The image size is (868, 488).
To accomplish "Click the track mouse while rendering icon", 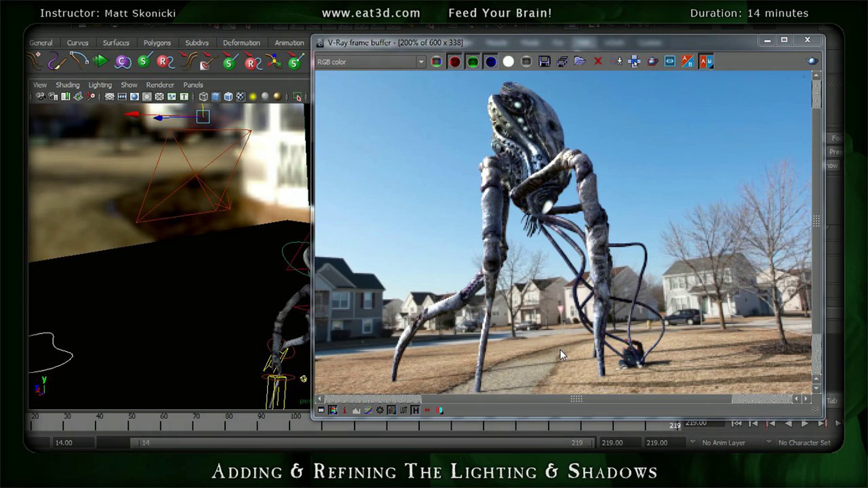I will click(x=616, y=61).
